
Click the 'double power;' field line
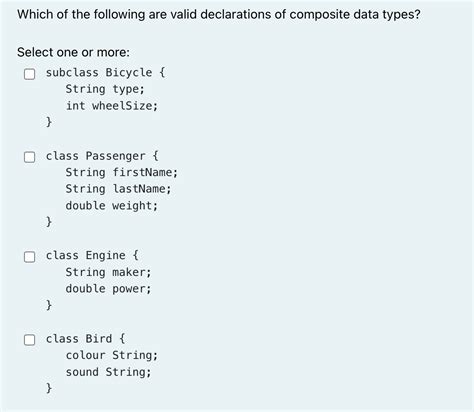108,289
